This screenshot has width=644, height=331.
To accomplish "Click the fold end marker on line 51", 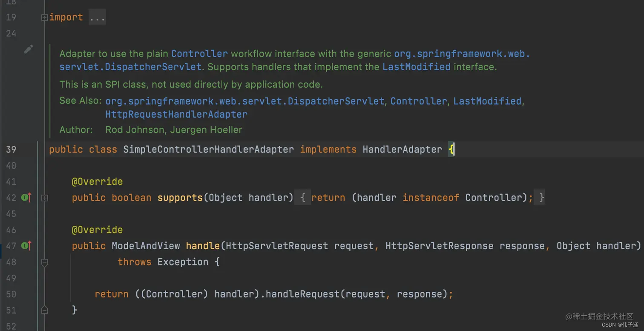I will coord(44,310).
